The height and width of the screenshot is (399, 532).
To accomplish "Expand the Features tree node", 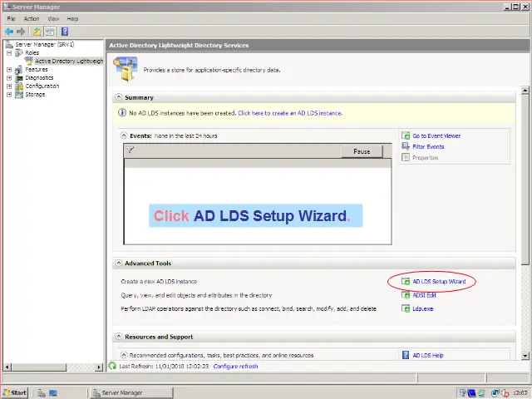I will point(9,70).
